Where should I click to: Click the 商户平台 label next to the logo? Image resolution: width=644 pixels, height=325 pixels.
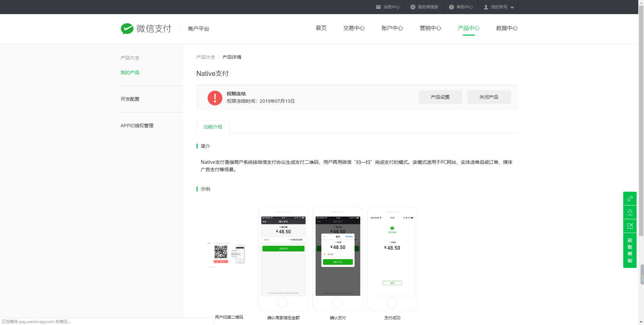[199, 29]
